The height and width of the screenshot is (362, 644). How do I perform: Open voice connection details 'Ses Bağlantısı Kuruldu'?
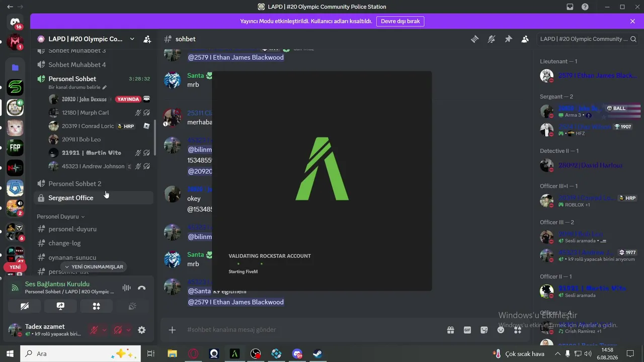coord(57,284)
